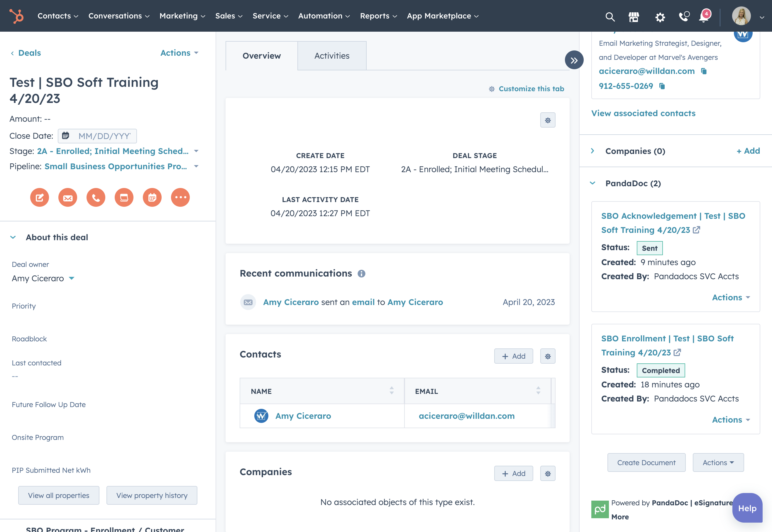772x532 pixels.
Task: Click the orange call phone action icon
Action: pyautogui.click(x=96, y=198)
